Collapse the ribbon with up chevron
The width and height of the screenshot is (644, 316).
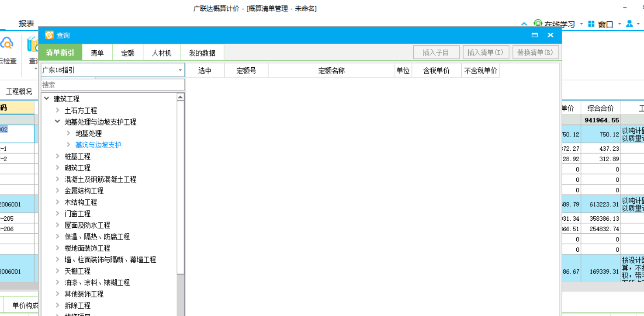[524, 24]
